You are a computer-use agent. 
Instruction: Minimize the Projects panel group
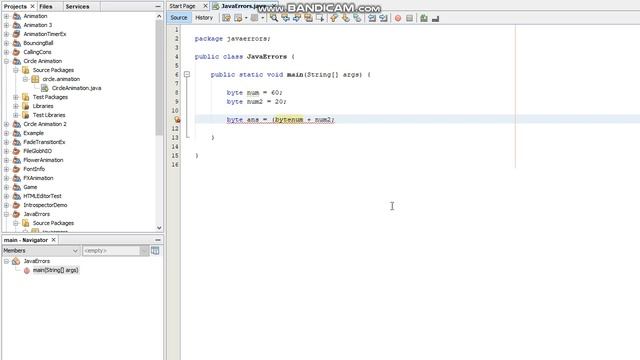[x=158, y=7]
